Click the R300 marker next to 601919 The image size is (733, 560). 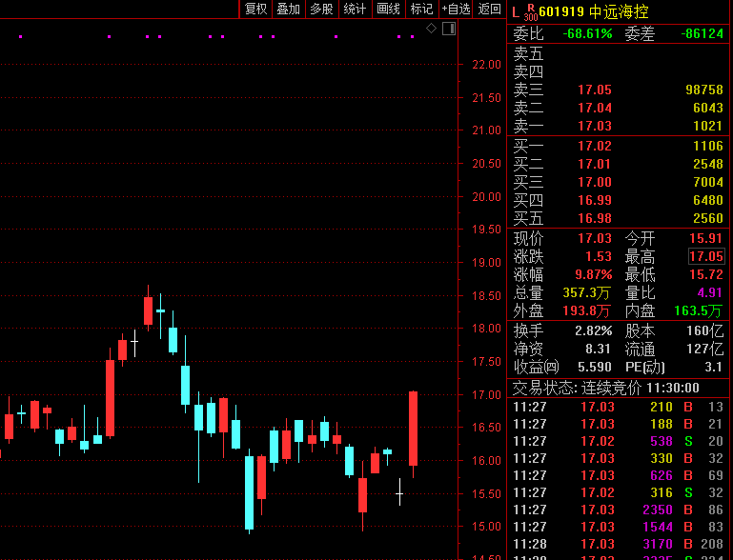click(x=531, y=11)
